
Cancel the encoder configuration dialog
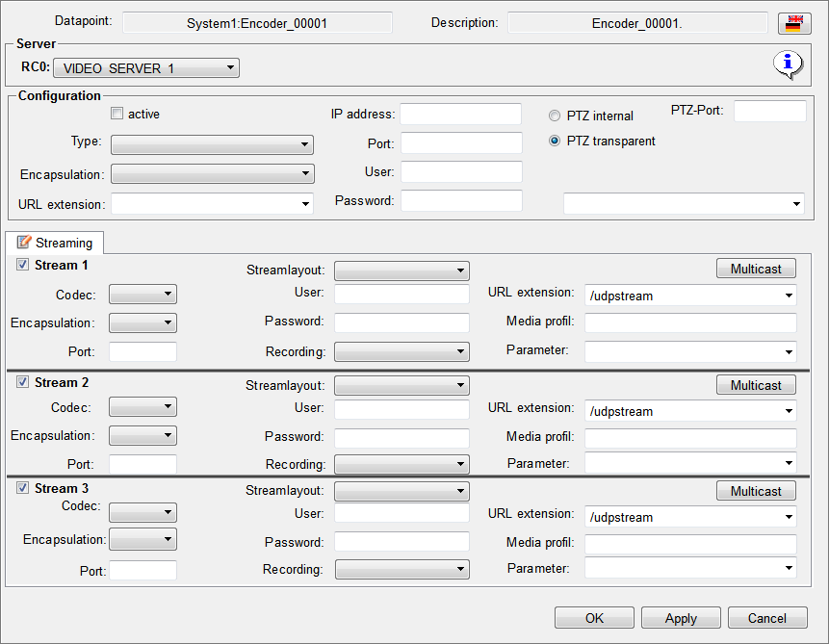click(766, 618)
